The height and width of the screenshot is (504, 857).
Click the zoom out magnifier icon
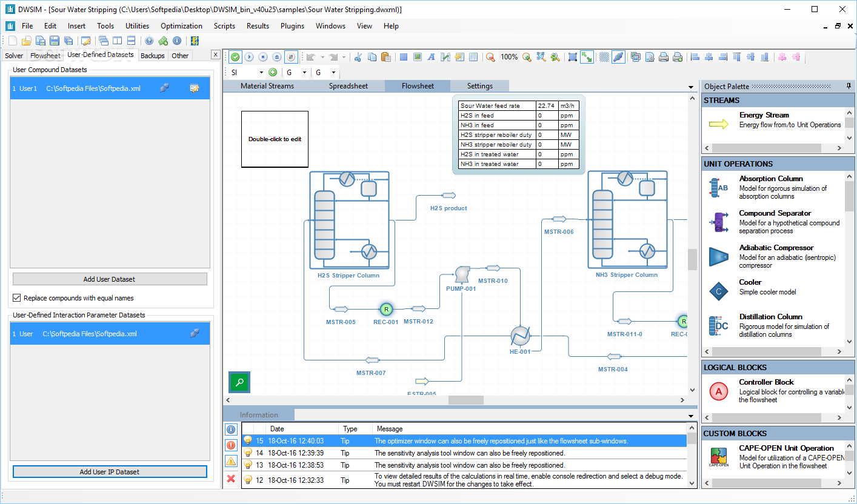[490, 57]
